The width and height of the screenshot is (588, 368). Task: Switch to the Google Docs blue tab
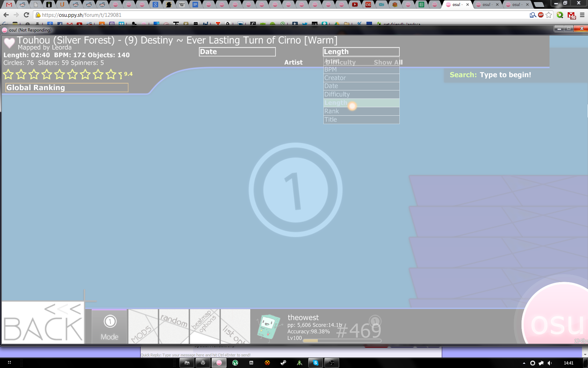tap(195, 5)
